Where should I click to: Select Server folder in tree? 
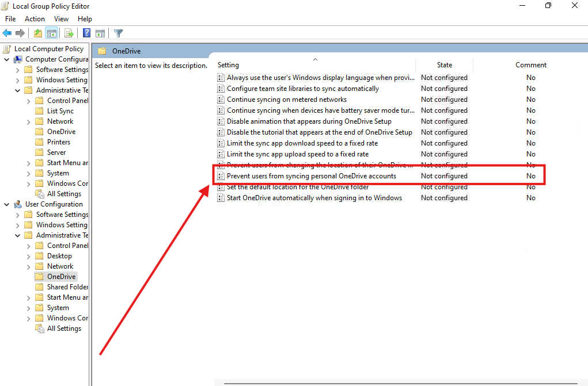56,152
